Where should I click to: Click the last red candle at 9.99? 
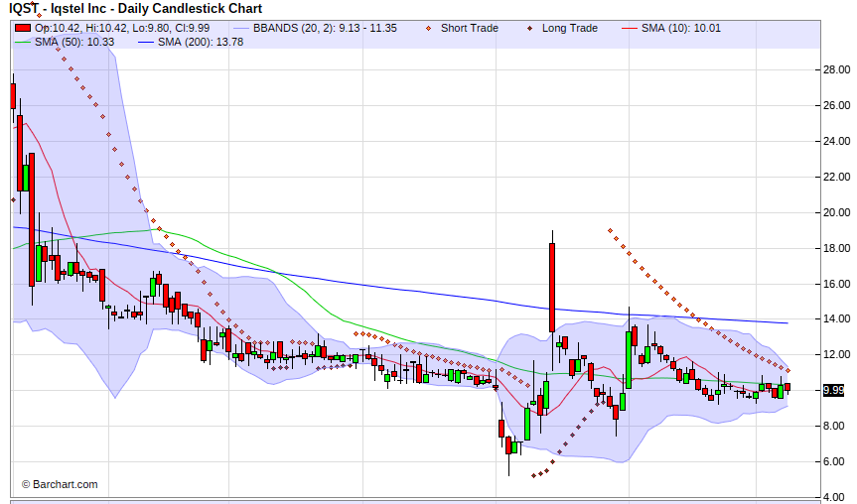tap(787, 387)
